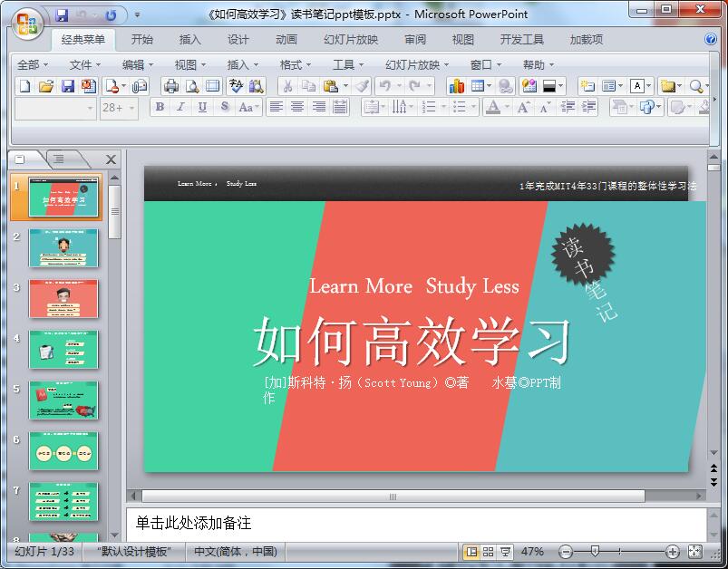Image resolution: width=728 pixels, height=569 pixels.
Task: Insert a chart with the bar chart icon
Action: coord(456,86)
